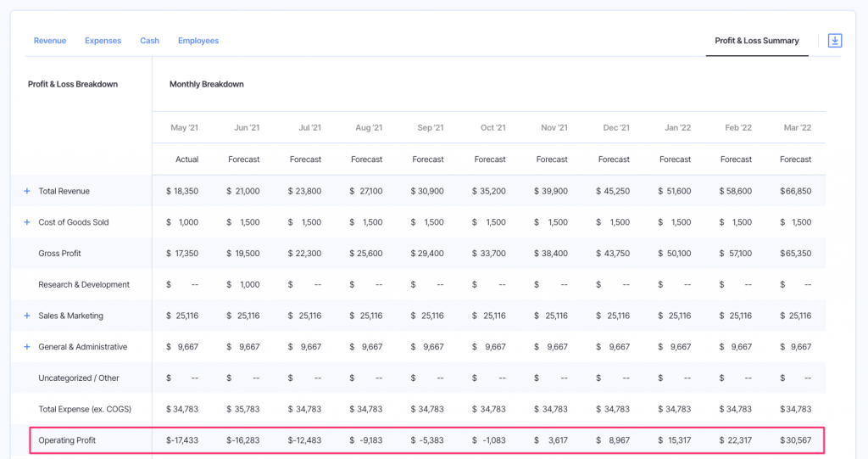Image resolution: width=868 pixels, height=459 pixels.
Task: Click the Sep '21 column header
Action: (x=431, y=127)
